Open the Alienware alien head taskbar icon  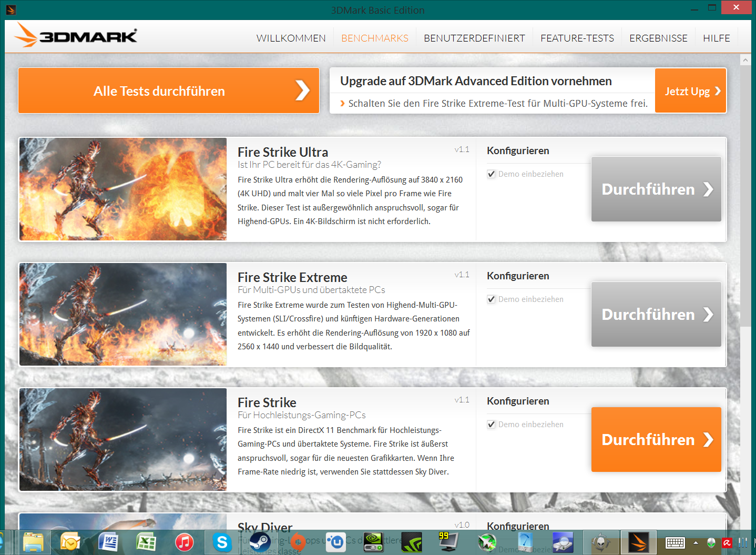tap(601, 542)
